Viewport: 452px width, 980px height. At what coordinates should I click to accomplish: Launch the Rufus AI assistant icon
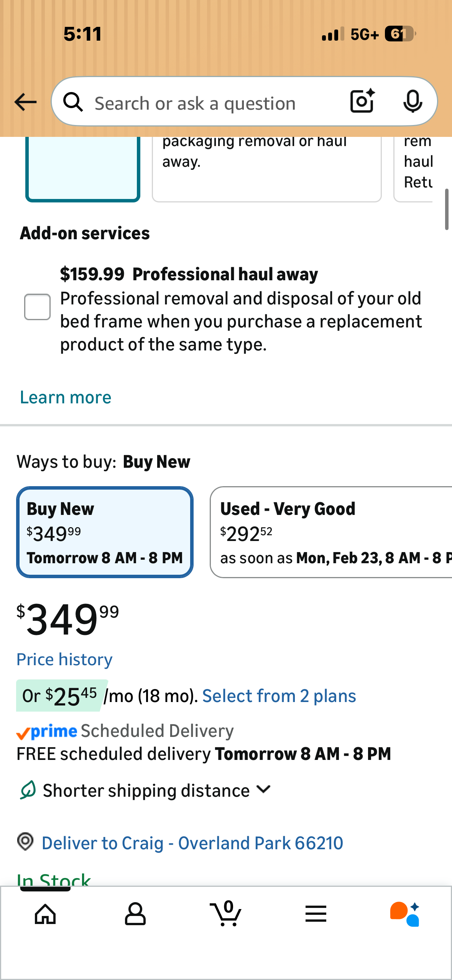(x=405, y=914)
